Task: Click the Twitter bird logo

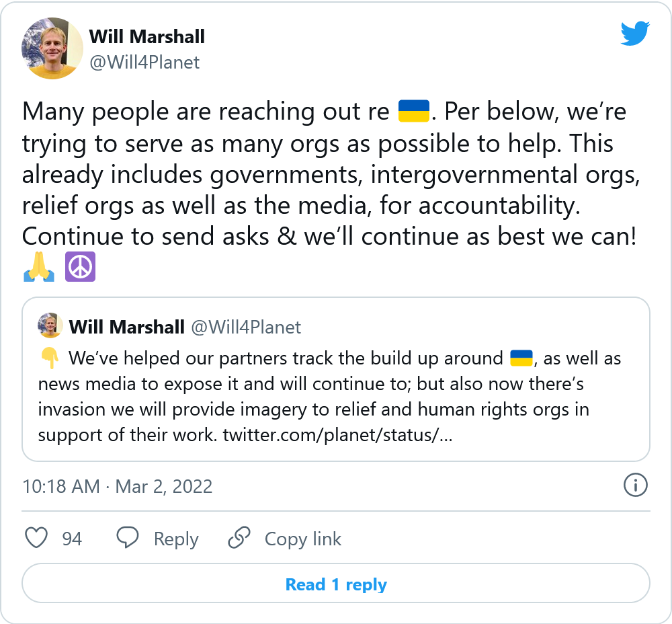Action: point(635,33)
